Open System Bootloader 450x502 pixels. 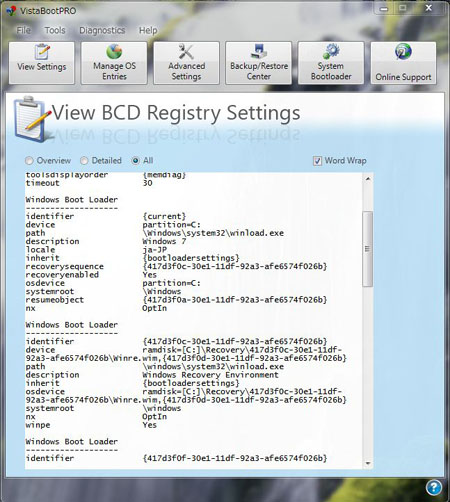pyautogui.click(x=331, y=63)
